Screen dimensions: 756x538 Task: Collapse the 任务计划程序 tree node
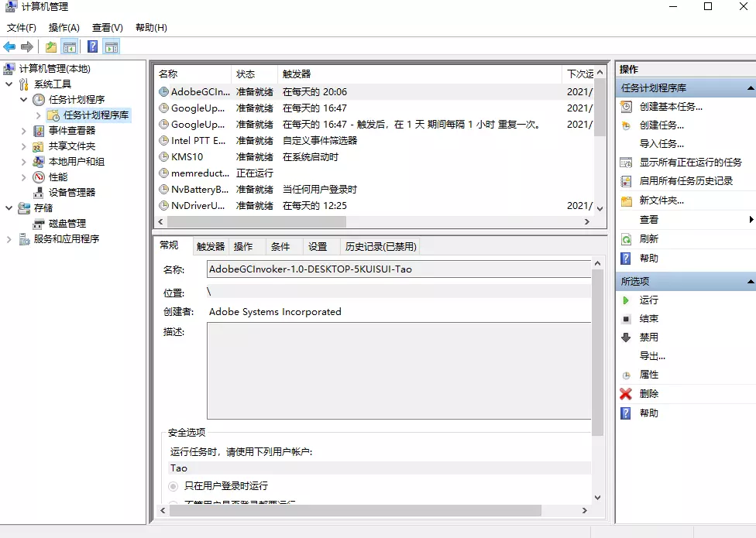pyautogui.click(x=23, y=100)
